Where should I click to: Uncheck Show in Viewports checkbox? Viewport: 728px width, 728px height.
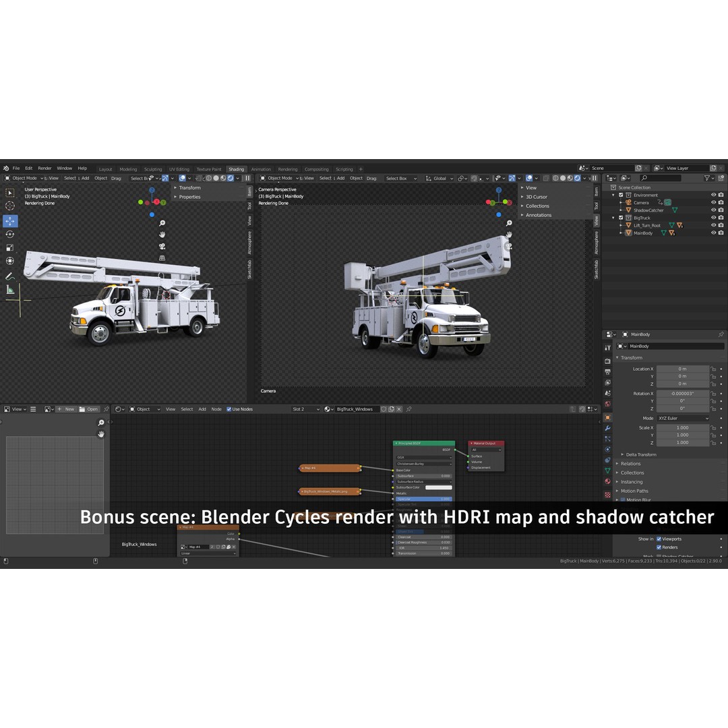659,539
